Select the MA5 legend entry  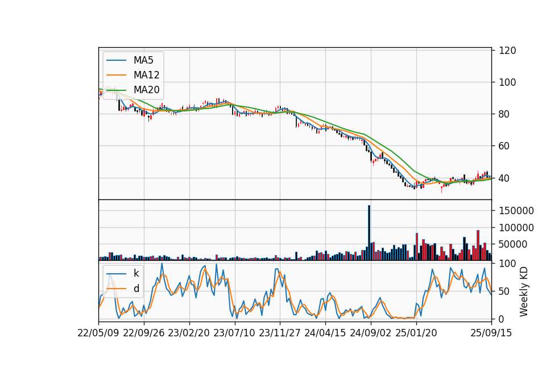[130, 60]
